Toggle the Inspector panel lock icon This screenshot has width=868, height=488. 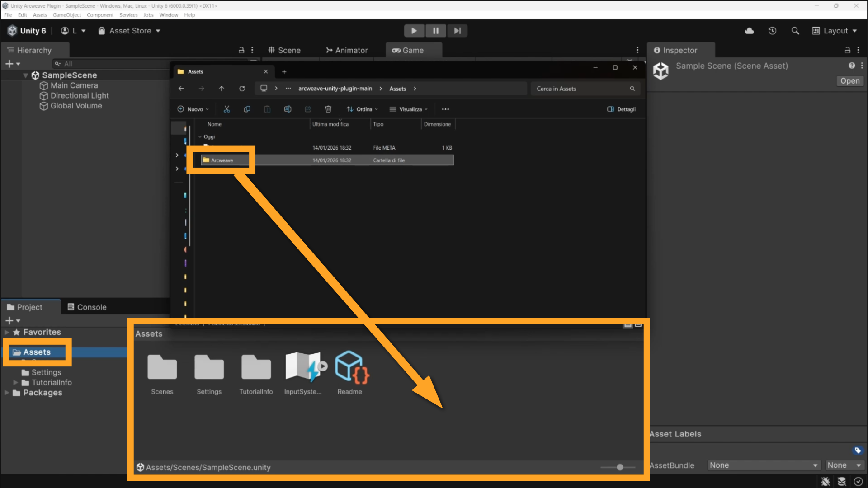pyautogui.click(x=848, y=50)
